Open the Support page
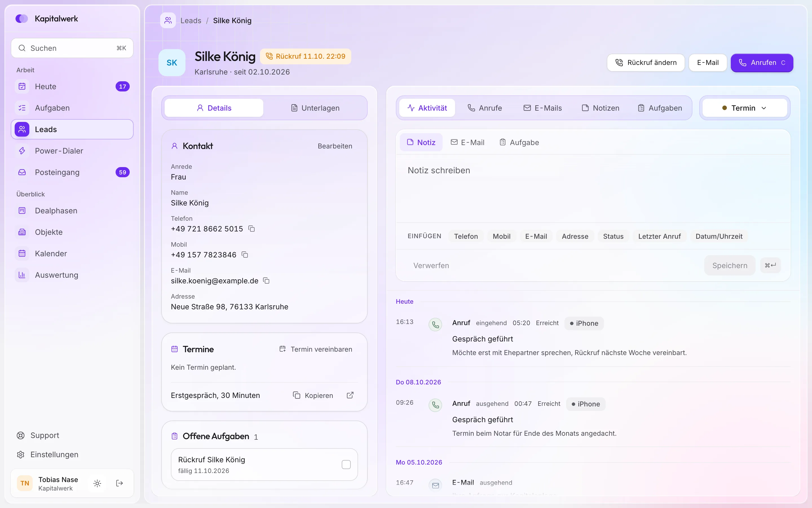 (x=72, y=435)
